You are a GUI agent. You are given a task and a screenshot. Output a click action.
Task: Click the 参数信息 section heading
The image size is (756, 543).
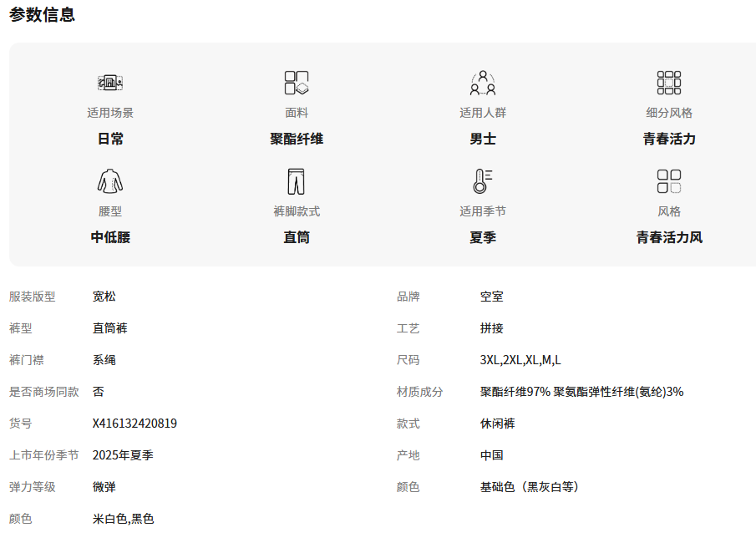(x=43, y=15)
